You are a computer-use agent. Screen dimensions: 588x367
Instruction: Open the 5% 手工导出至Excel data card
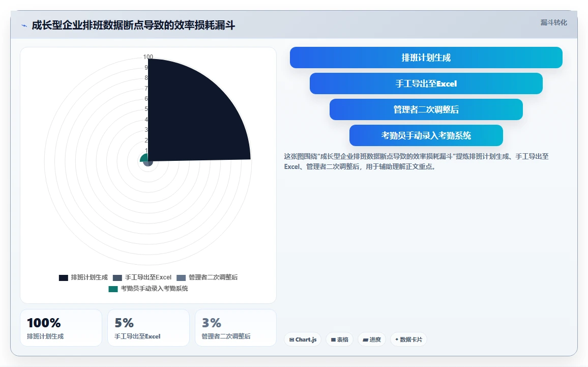tap(149, 328)
